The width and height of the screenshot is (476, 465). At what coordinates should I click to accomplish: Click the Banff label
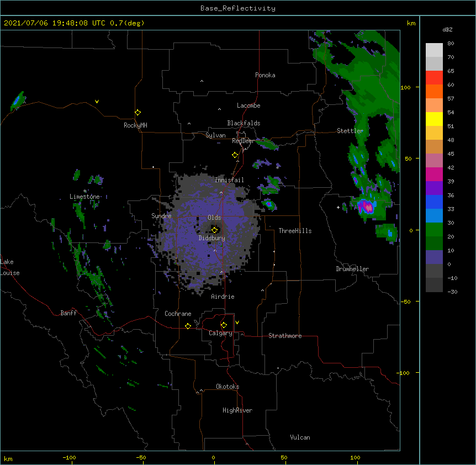click(x=68, y=313)
